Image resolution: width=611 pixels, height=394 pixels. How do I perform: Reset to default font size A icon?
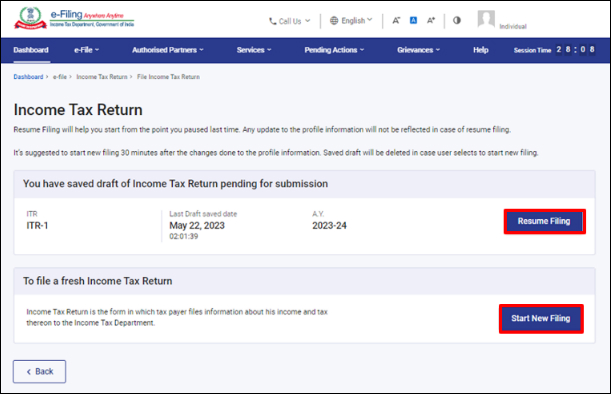click(413, 20)
